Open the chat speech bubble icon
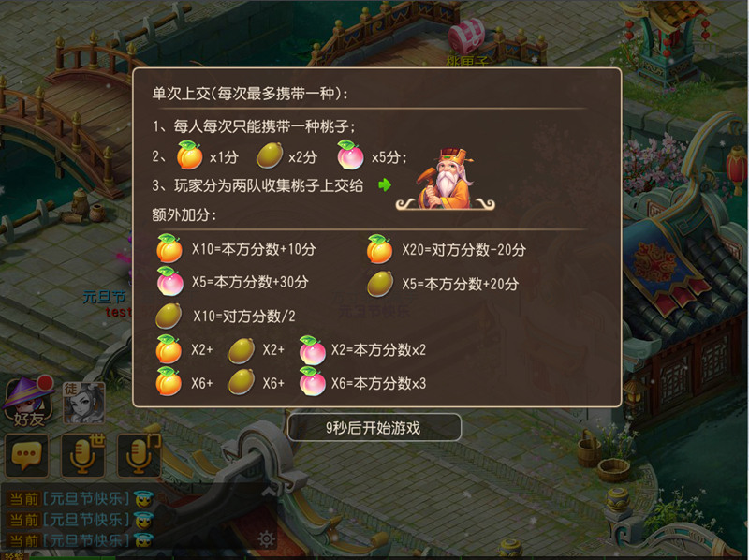The image size is (749, 560). pos(27,455)
